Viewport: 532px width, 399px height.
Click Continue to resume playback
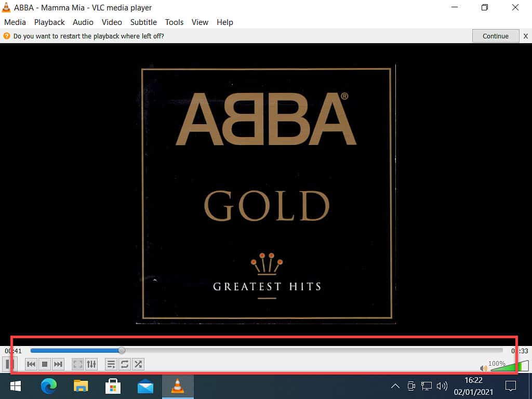tap(495, 36)
